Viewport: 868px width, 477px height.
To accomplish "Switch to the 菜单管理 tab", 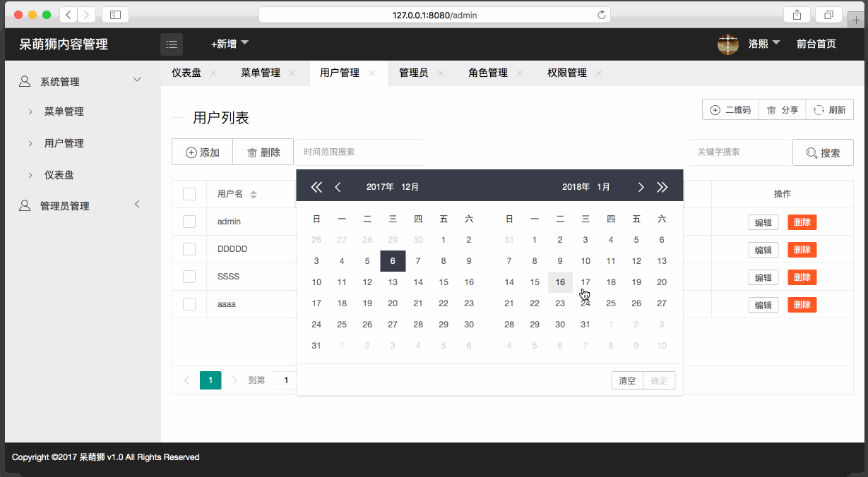I will pyautogui.click(x=261, y=73).
